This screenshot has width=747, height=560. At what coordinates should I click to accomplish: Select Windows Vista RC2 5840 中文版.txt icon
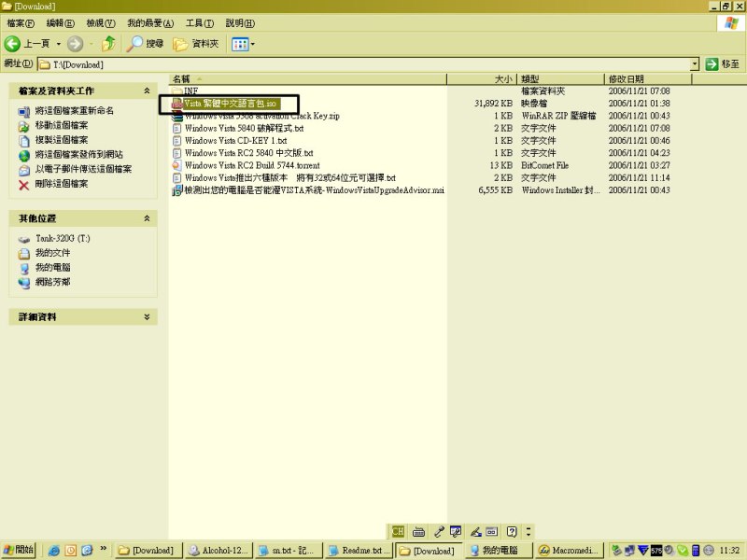click(x=177, y=153)
